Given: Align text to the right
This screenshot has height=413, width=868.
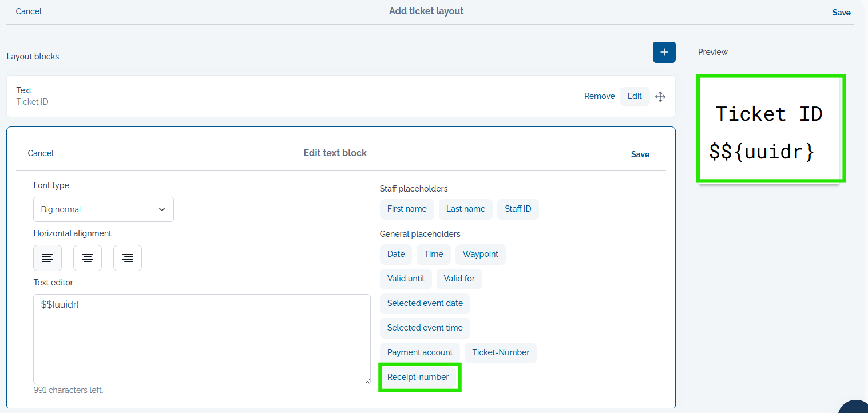Looking at the screenshot, I should tap(128, 258).
